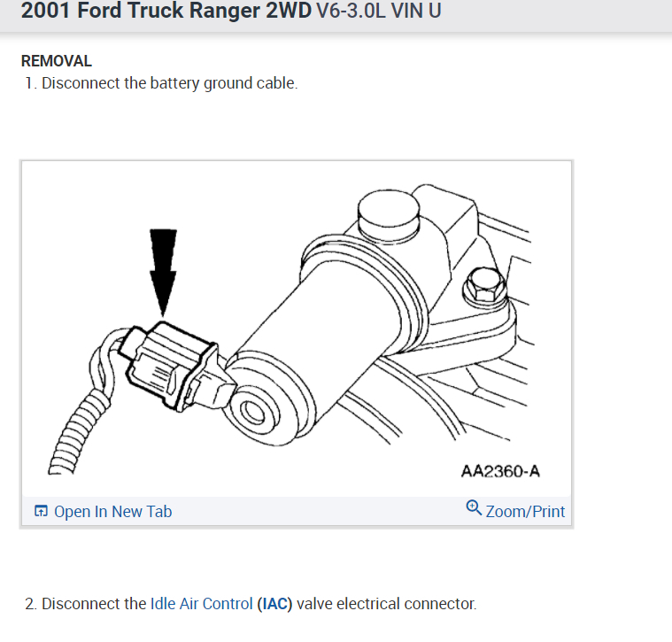Click the 2001 Ford Truck Ranger 2WD title
The width and height of the screenshot is (672, 642).
166,11
